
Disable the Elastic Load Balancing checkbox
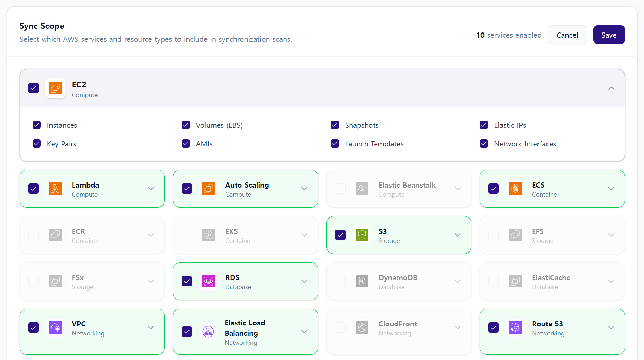[x=187, y=332]
